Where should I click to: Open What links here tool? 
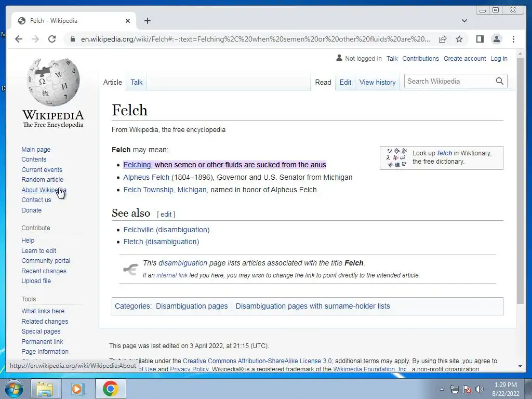(43, 311)
